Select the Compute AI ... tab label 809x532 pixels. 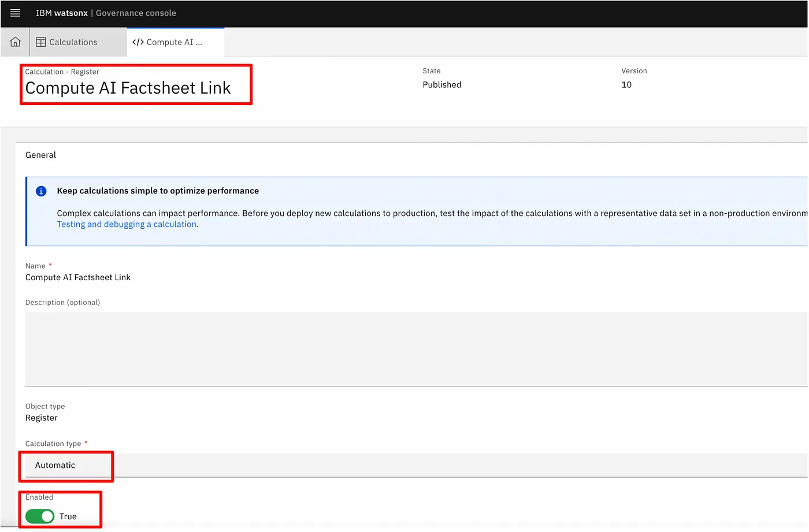click(174, 42)
